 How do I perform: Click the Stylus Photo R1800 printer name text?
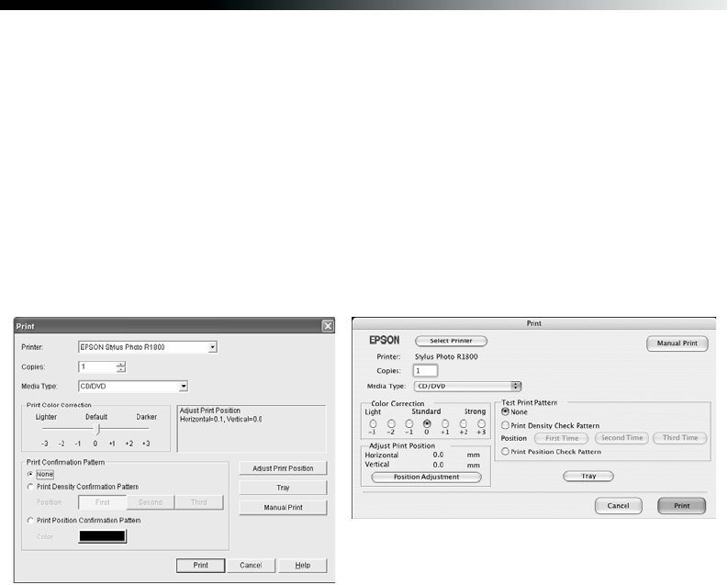click(x=446, y=356)
